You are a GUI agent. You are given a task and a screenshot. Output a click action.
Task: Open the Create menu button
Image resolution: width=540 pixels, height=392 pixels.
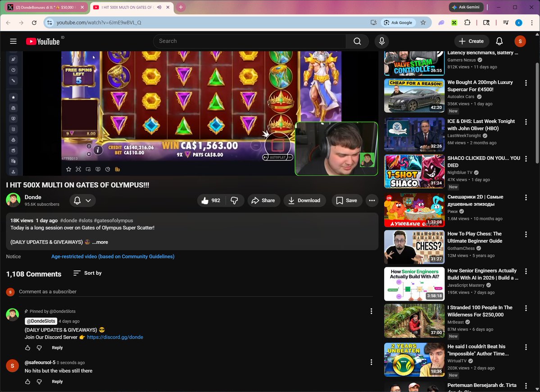(472, 41)
